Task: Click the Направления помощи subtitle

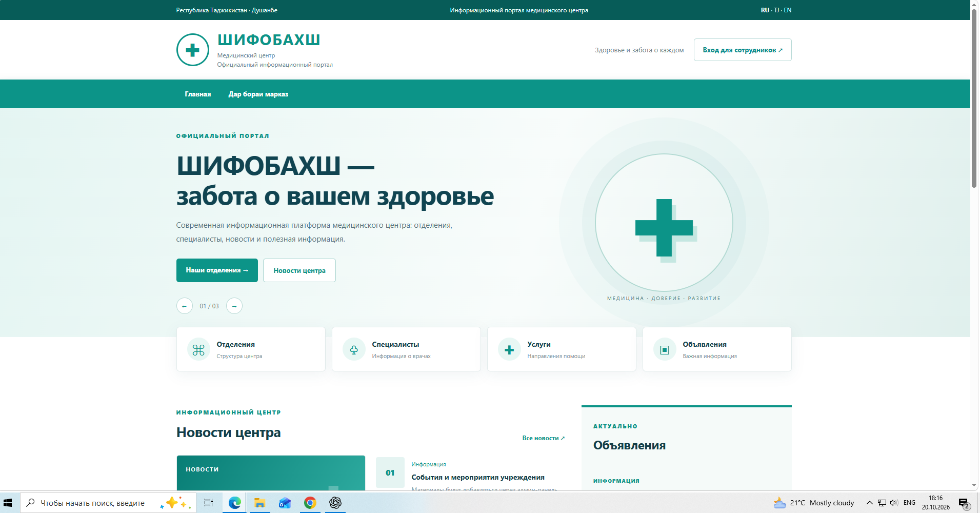Action: pos(556,356)
